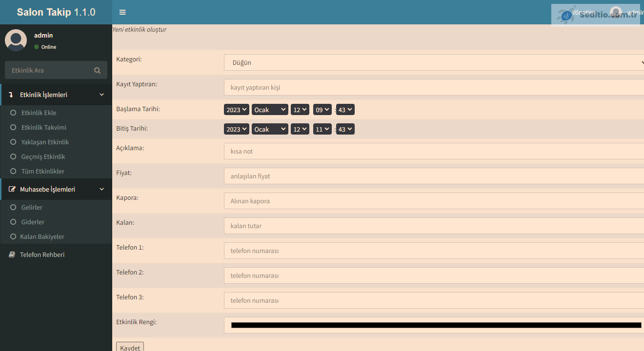Image resolution: width=644 pixels, height=351 pixels.
Task: Click the search magnifier icon
Action: click(x=98, y=70)
